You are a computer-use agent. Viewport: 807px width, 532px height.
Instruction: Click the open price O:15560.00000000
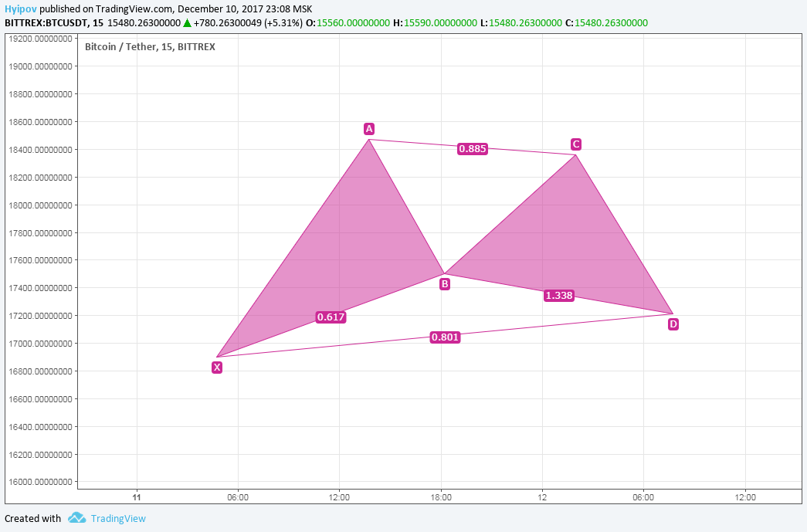tap(348, 22)
